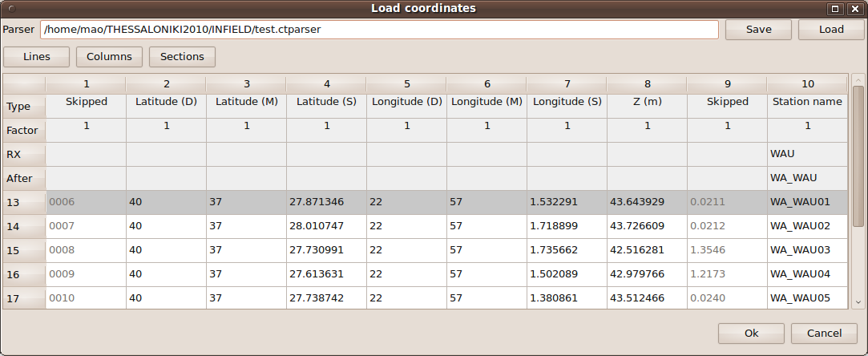Open the Lines settings button

(36, 57)
